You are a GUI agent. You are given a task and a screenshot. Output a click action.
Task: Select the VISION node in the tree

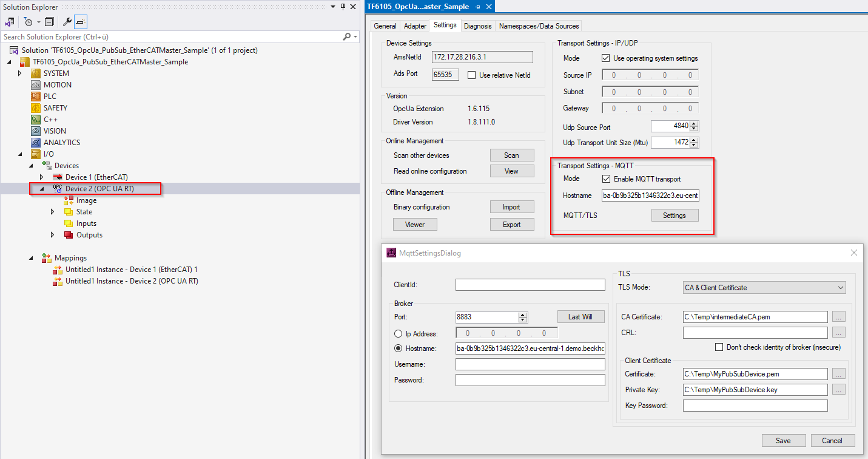click(55, 131)
